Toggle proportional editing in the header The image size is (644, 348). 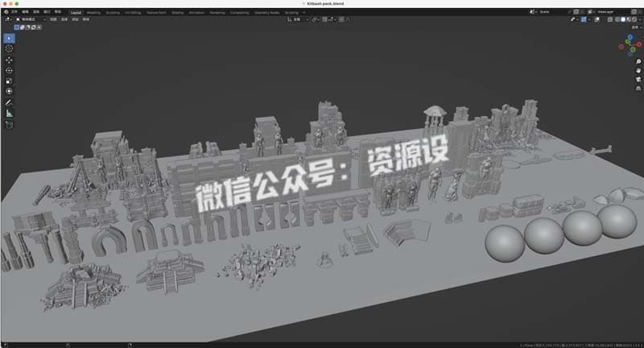341,19
